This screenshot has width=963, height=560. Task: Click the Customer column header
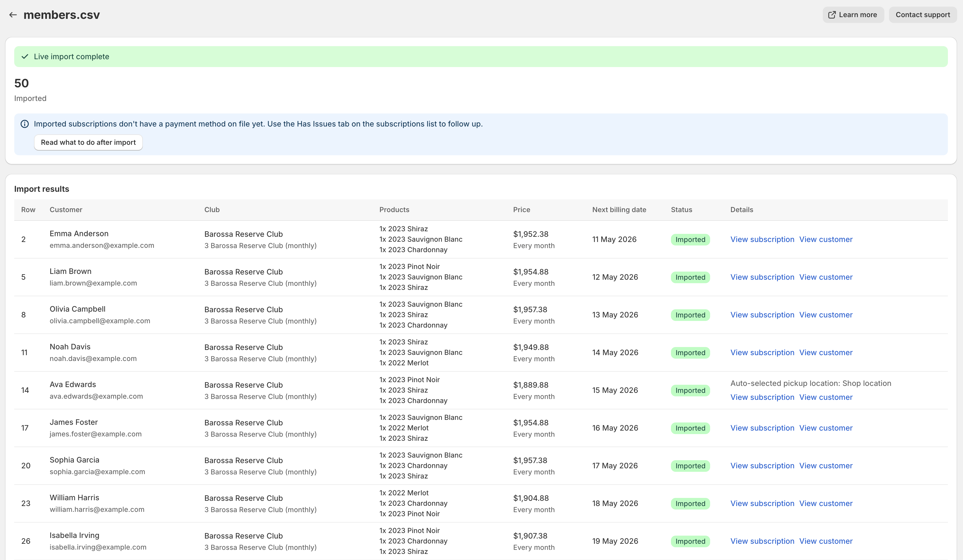coord(66,210)
